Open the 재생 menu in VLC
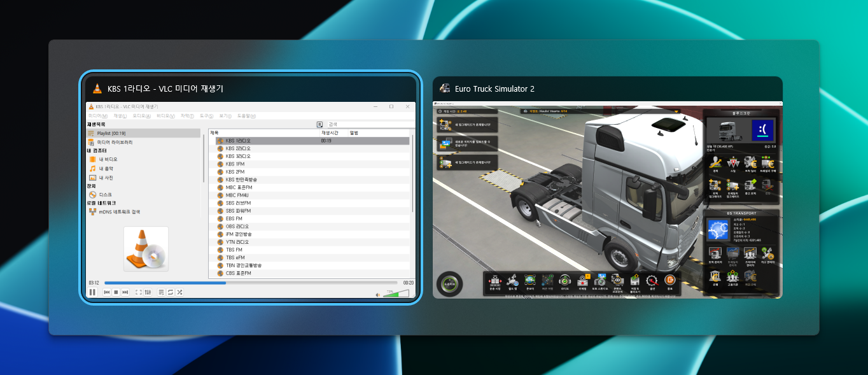This screenshot has height=375, width=868. [120, 116]
